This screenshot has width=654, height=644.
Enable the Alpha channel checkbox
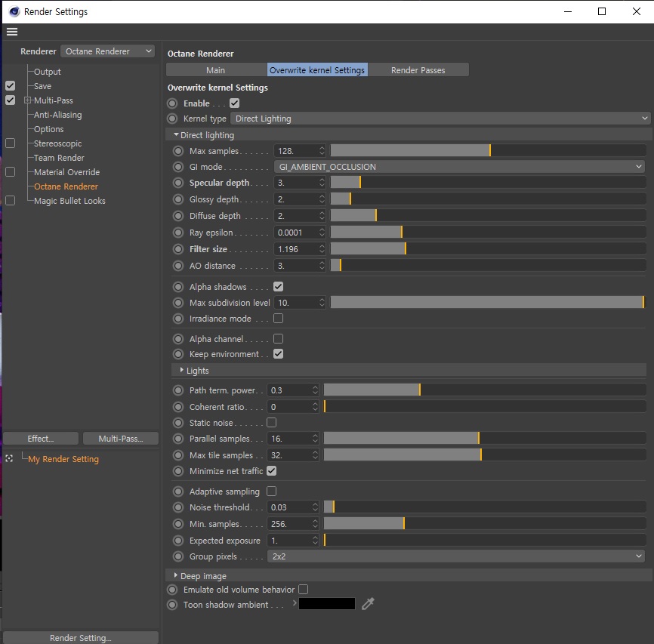(278, 339)
